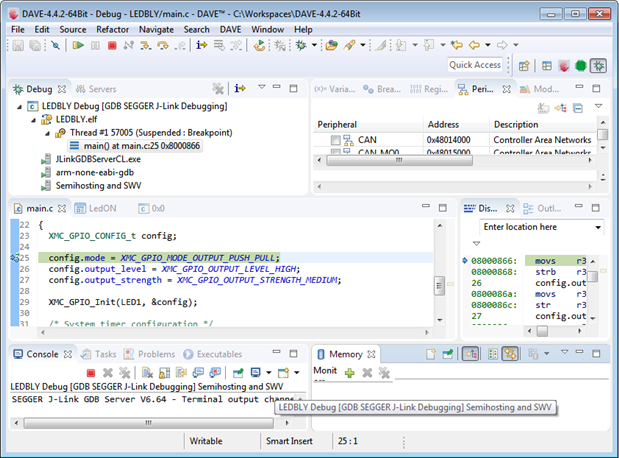Click the Resume debug icon
619x458 pixels.
pyautogui.click(x=77, y=46)
